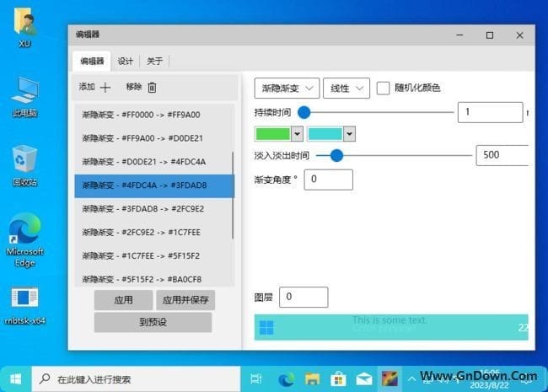Open File Explorer from the taskbar
The height and width of the screenshot is (392, 548).
[x=313, y=379]
